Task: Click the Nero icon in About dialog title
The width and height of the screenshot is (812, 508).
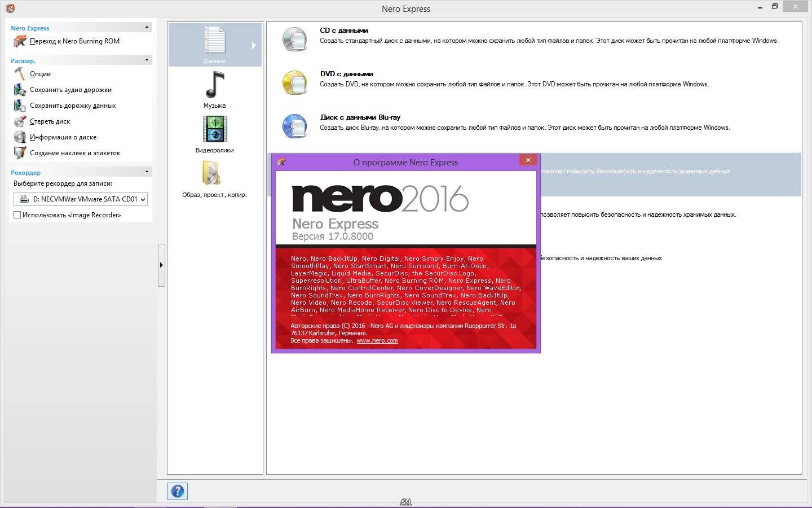Action: pyautogui.click(x=281, y=162)
